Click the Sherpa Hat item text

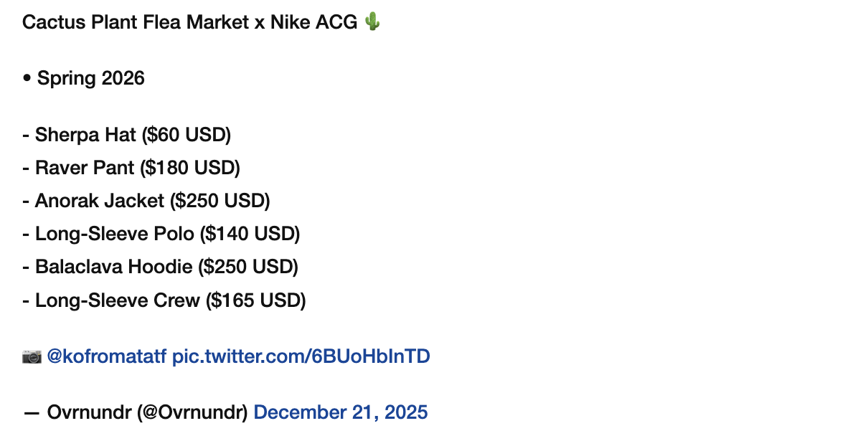coord(85,135)
